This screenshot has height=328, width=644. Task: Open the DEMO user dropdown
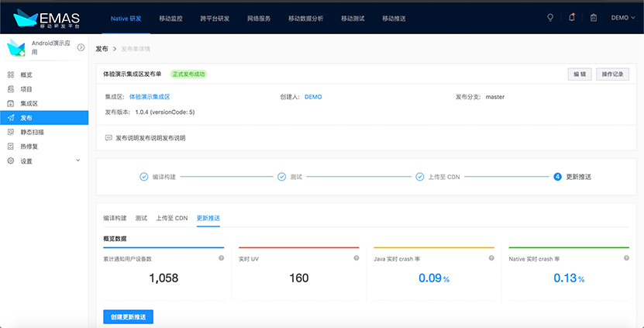[623, 17]
